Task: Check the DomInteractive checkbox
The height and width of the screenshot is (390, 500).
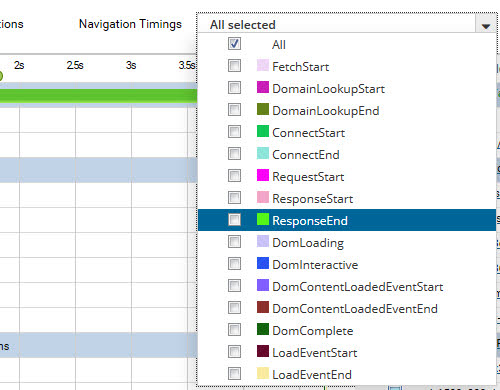Action: click(234, 264)
